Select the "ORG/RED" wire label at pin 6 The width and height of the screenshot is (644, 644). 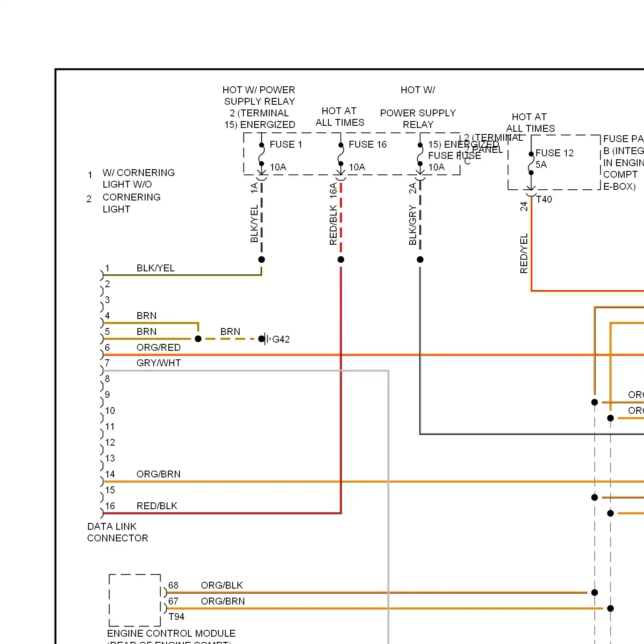(x=158, y=348)
